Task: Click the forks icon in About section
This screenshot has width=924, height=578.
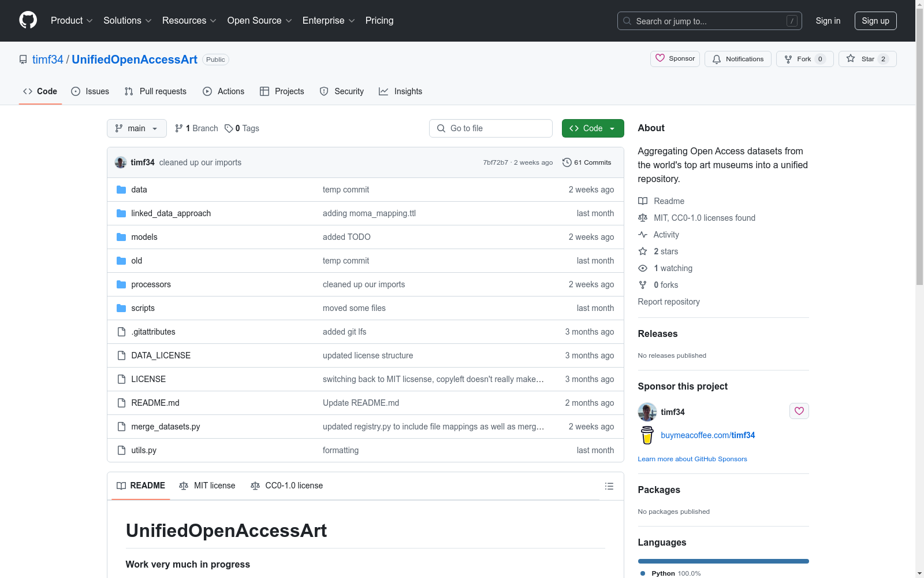Action: 643,285
